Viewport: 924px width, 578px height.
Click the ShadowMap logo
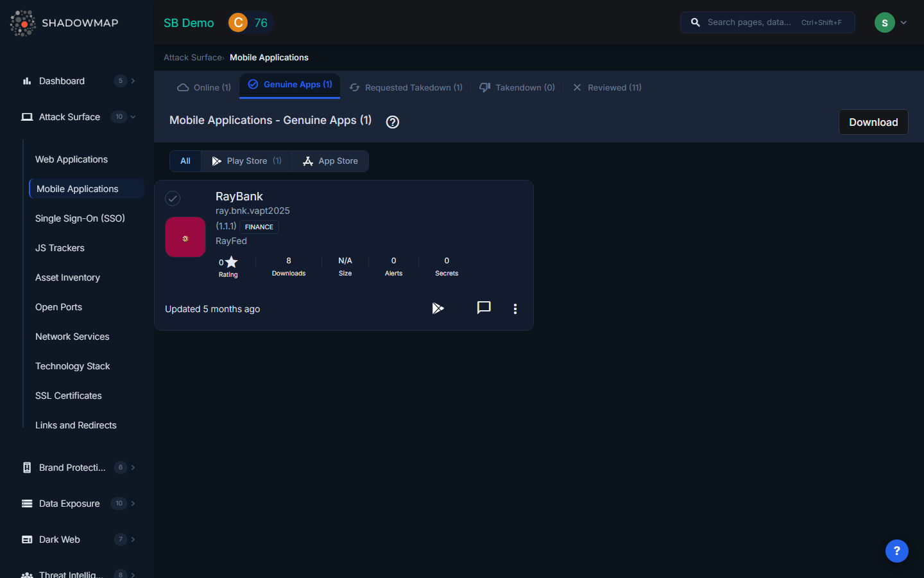tap(65, 23)
